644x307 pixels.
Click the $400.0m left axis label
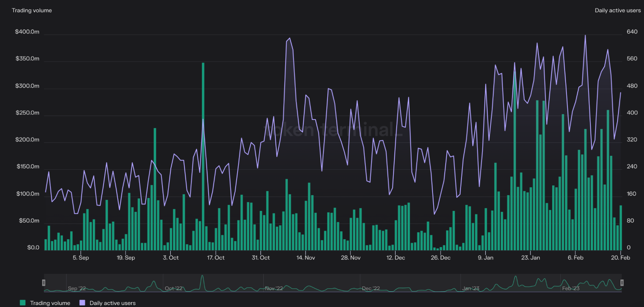click(x=27, y=32)
